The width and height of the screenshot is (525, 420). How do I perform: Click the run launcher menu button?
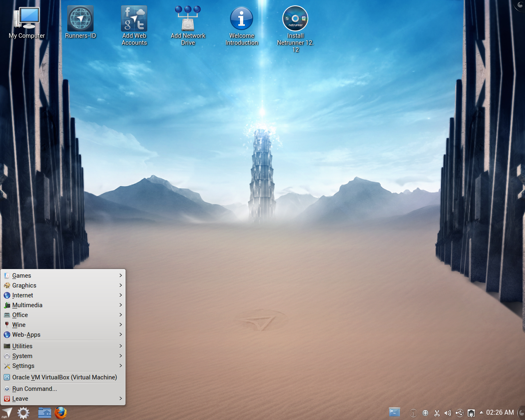click(x=7, y=413)
